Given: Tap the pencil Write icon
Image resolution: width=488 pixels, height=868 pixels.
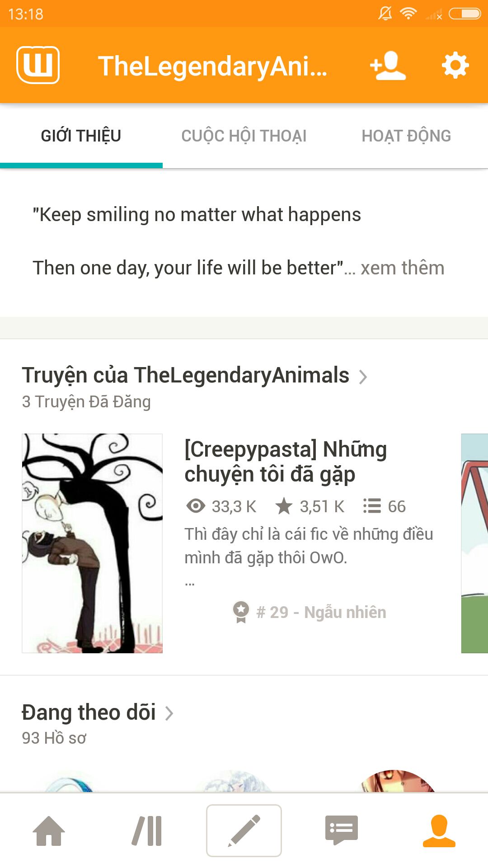Looking at the screenshot, I should click(x=244, y=830).
